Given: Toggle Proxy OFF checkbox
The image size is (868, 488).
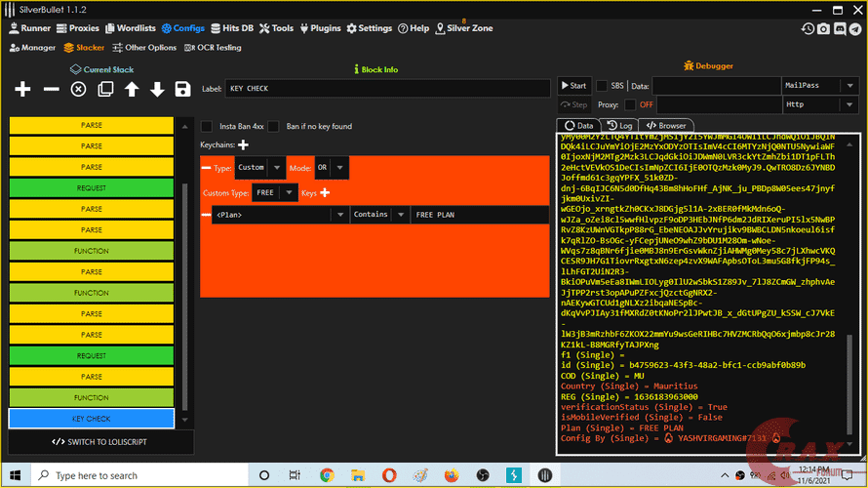Looking at the screenshot, I should pyautogui.click(x=630, y=104).
